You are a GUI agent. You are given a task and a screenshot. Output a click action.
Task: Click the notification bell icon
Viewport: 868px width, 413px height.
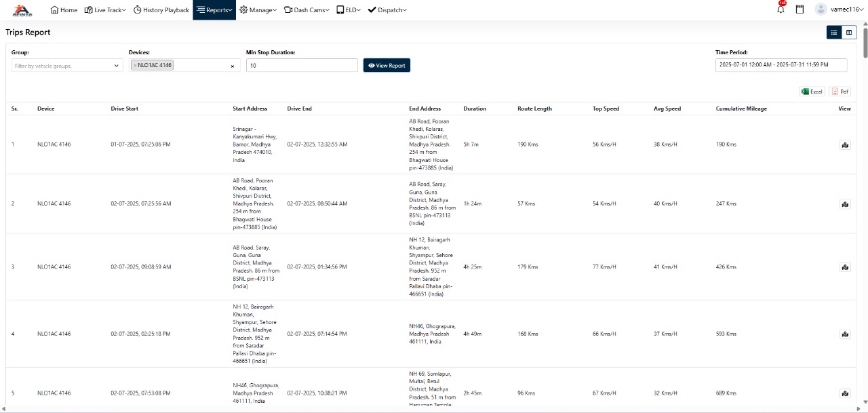781,9
